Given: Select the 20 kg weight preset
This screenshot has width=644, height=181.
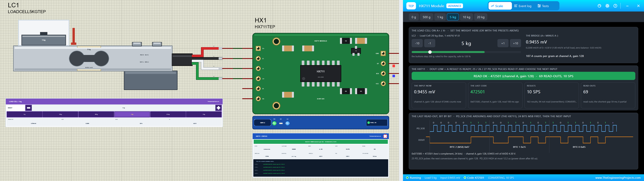Looking at the screenshot, I should pos(480,17).
